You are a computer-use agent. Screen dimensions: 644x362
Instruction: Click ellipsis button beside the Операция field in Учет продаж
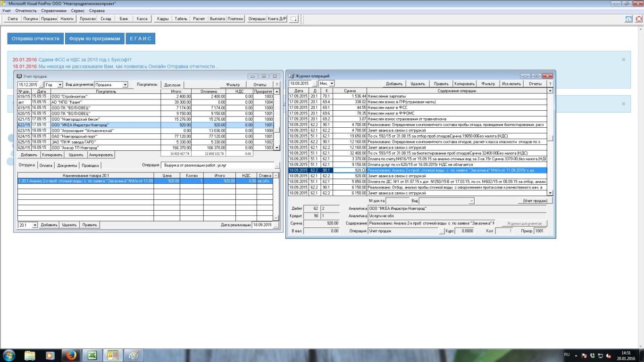[x=276, y=166]
